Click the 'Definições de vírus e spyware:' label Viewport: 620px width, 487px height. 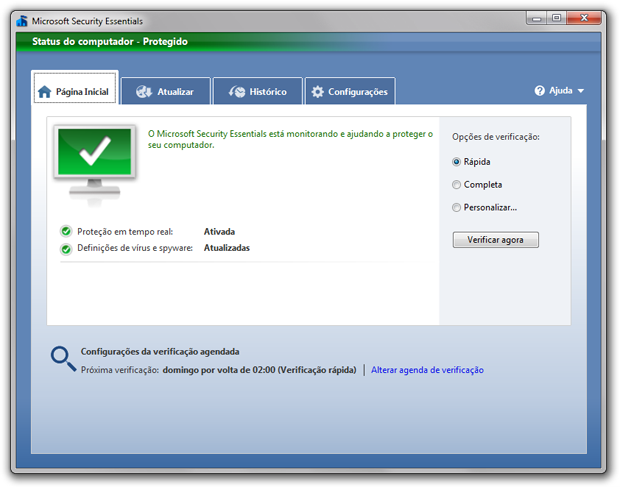(x=135, y=248)
